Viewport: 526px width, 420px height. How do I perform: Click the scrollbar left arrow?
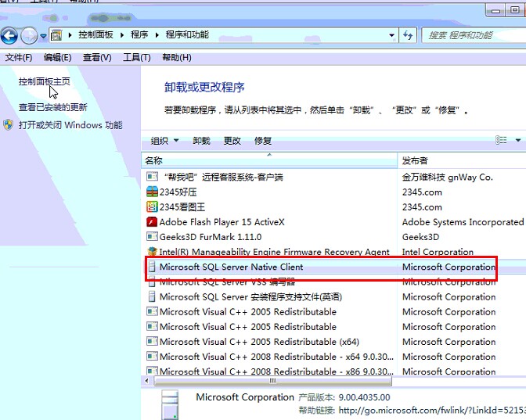click(146, 381)
